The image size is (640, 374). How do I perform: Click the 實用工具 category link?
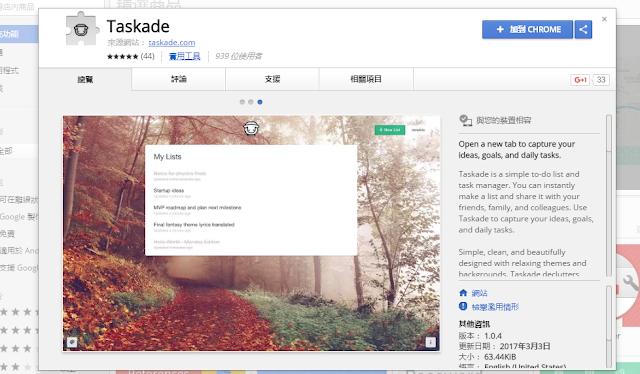[x=184, y=56]
